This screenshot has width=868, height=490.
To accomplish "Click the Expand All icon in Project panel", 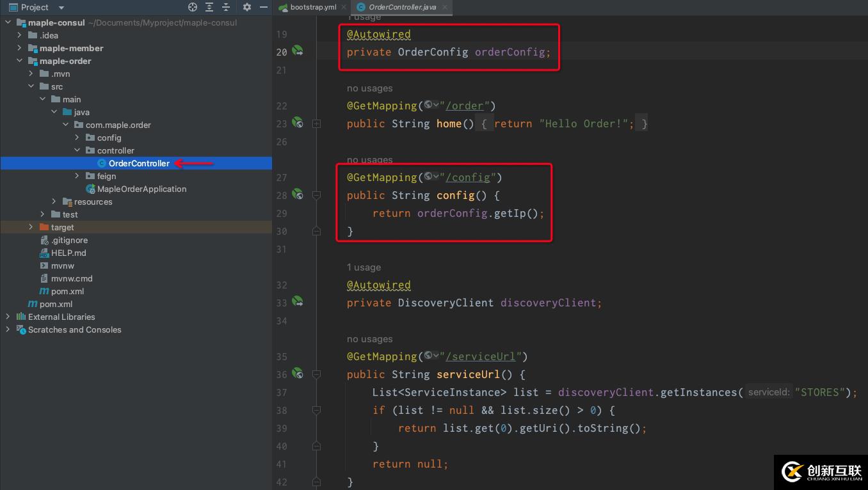I will [x=209, y=7].
